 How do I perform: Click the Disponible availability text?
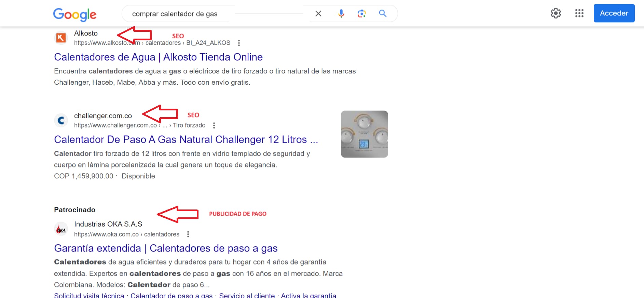pos(138,176)
